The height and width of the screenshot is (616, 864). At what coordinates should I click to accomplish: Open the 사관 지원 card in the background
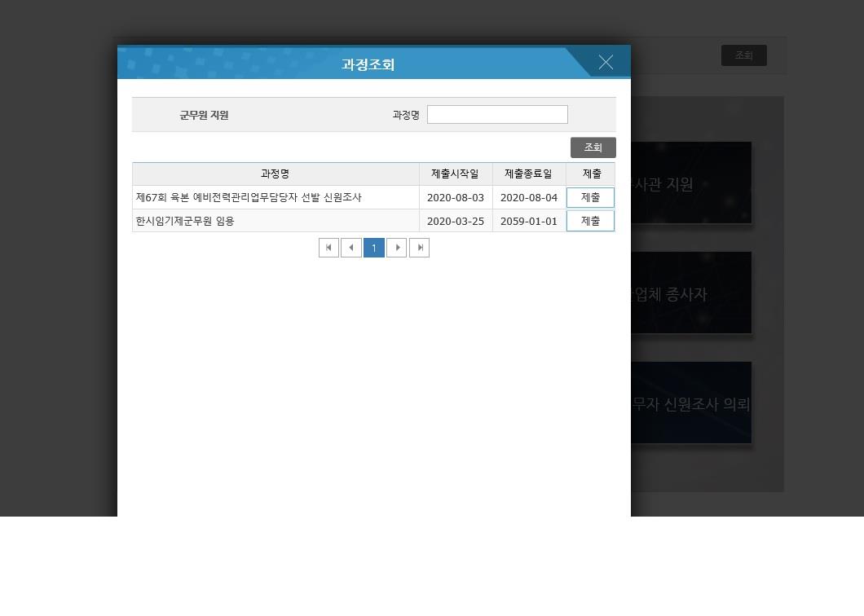(690, 184)
